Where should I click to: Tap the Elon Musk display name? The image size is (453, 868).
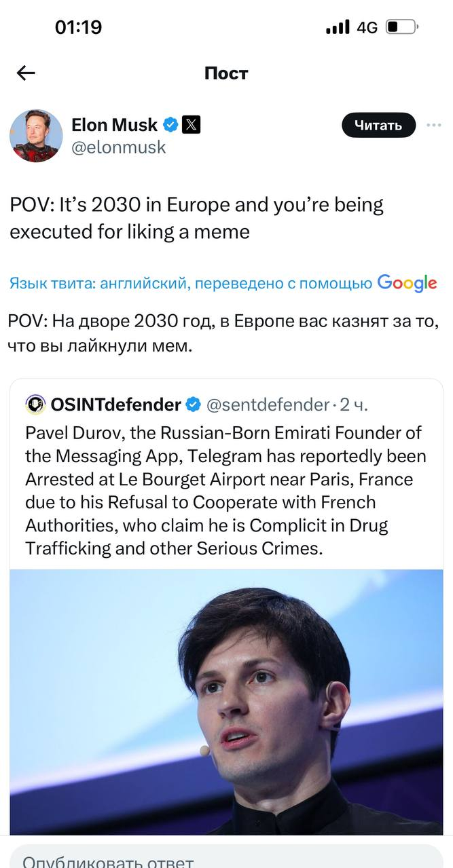click(114, 125)
